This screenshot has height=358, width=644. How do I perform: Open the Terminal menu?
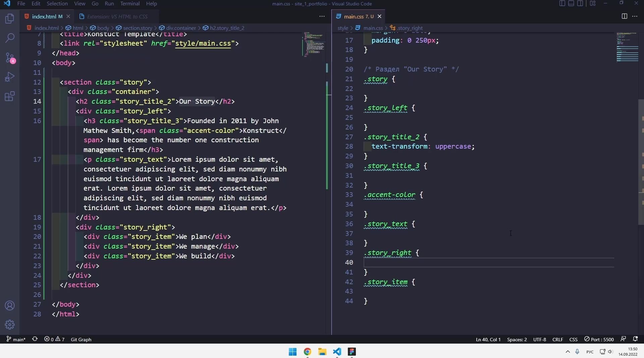pos(130,3)
